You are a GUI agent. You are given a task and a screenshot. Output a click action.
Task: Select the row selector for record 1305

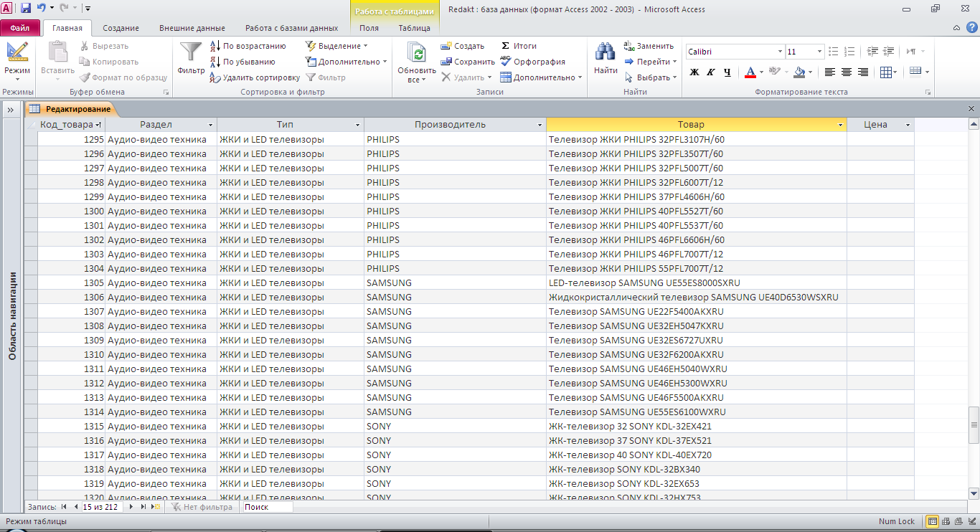pyautogui.click(x=31, y=282)
